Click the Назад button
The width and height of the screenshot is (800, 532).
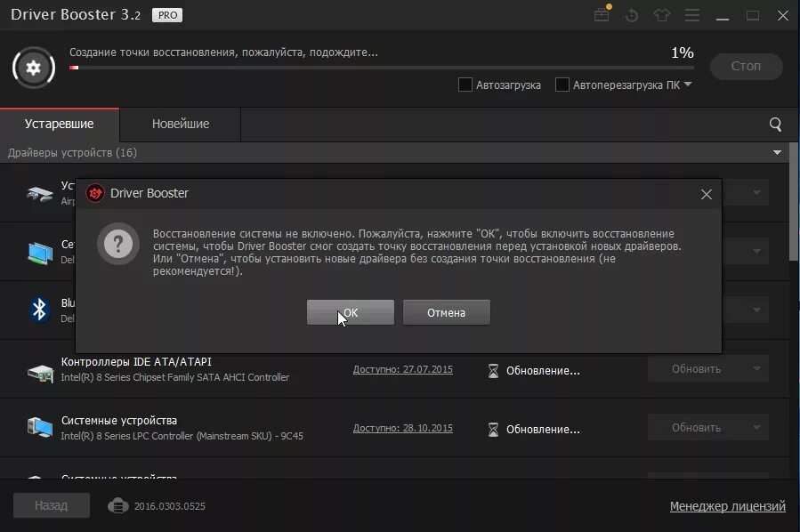[52, 505]
